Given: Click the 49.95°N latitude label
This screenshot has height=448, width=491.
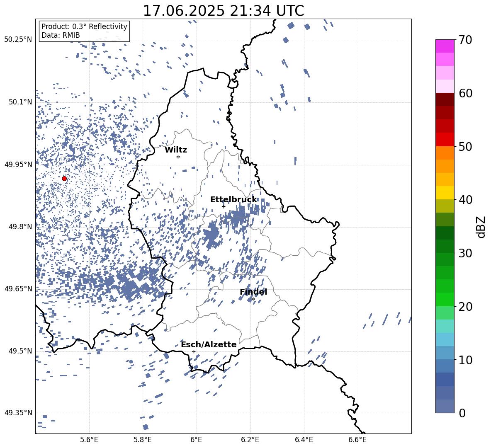Looking at the screenshot, I should click(x=18, y=164).
